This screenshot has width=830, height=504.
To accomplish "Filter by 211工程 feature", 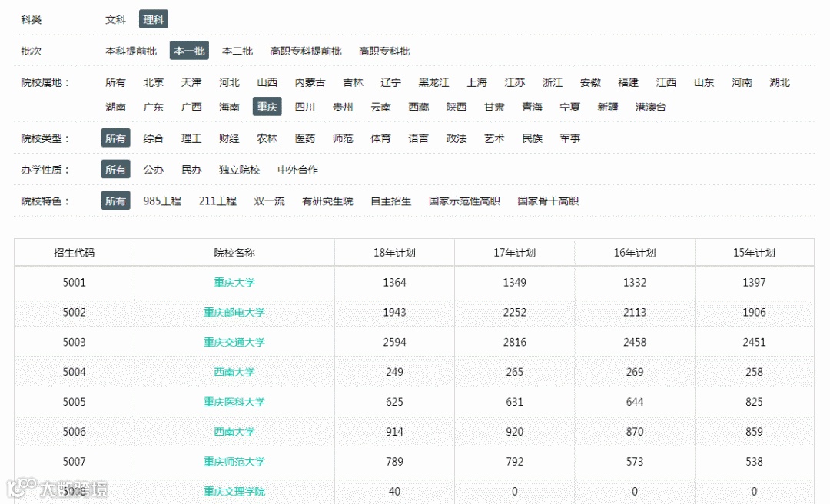I will (217, 201).
